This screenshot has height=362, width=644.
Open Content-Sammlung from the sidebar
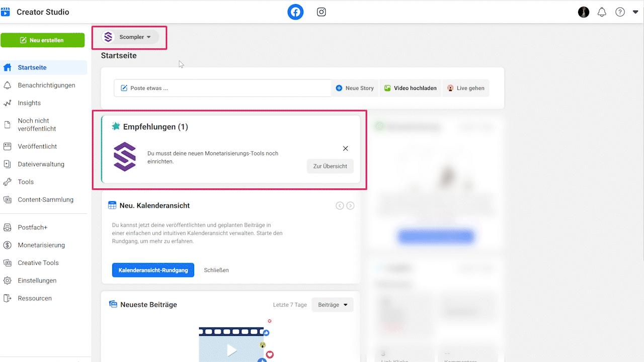coord(45,200)
